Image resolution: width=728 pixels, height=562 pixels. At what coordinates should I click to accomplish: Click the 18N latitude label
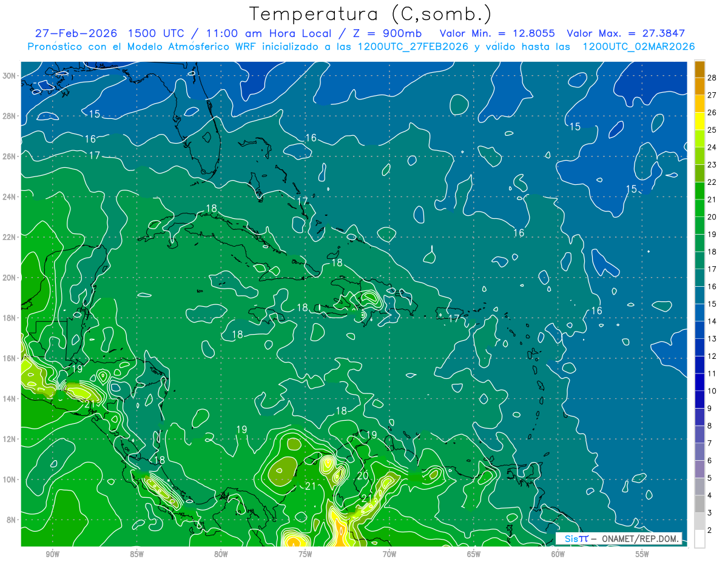pyautogui.click(x=9, y=318)
